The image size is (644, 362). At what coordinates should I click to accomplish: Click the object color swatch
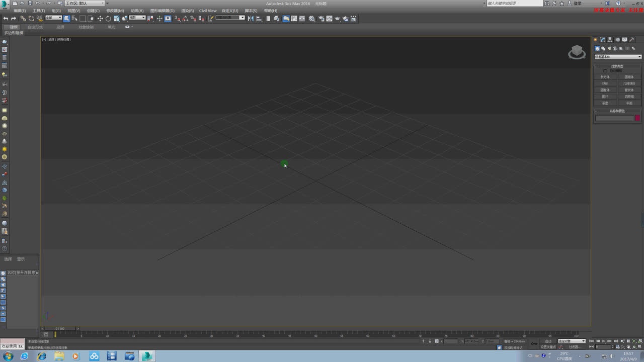coord(637,118)
